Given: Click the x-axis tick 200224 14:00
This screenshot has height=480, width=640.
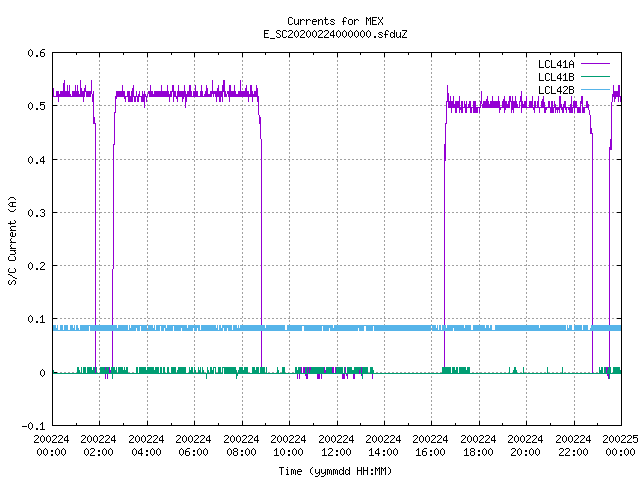Looking at the screenshot, I should 383,446.
